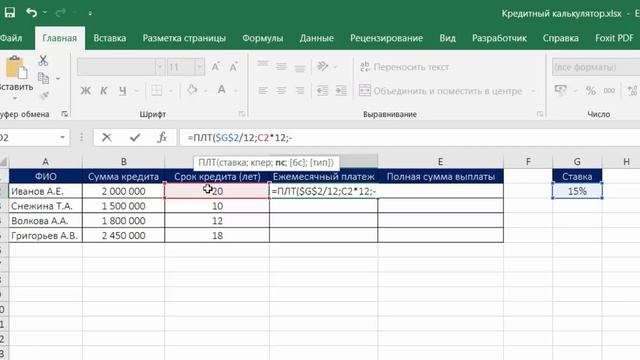
Task: Open the font size dropdown
Action: (199, 67)
